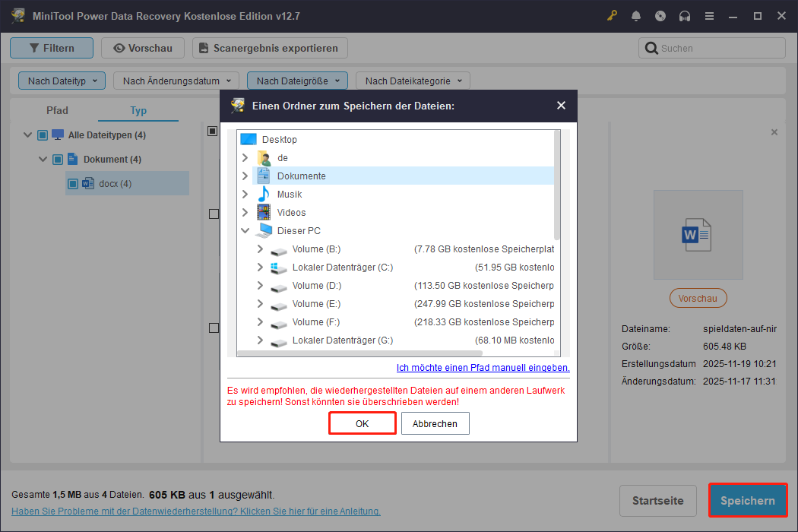Click the Speichern button
Screen dimensions: 798x532
click(x=748, y=500)
